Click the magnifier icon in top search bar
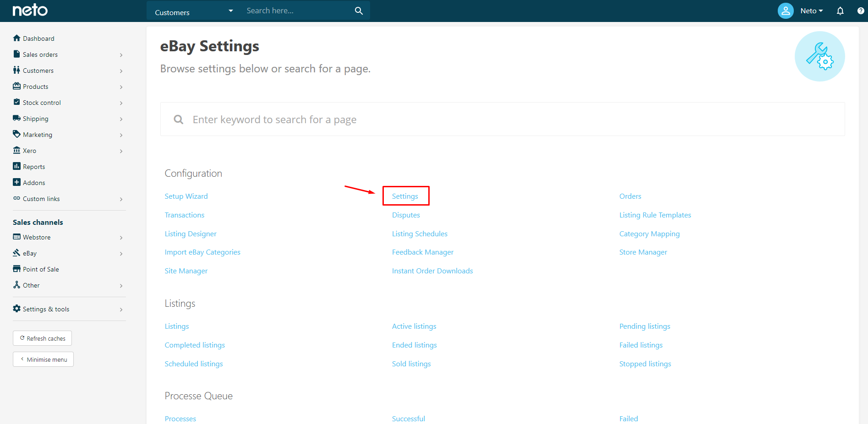Viewport: 868px width, 424px height. 359,11
